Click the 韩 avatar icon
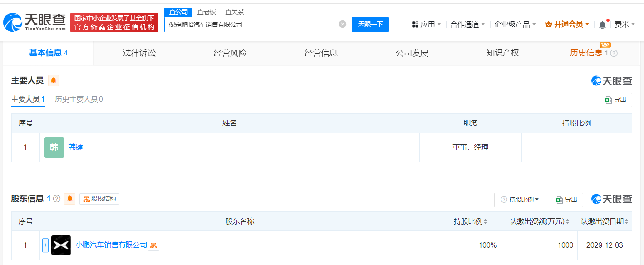 click(54, 147)
